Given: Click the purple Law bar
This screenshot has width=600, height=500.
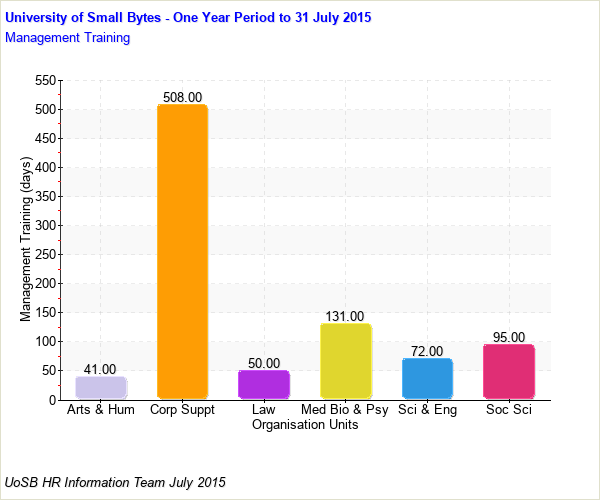Looking at the screenshot, I should coord(264,385).
